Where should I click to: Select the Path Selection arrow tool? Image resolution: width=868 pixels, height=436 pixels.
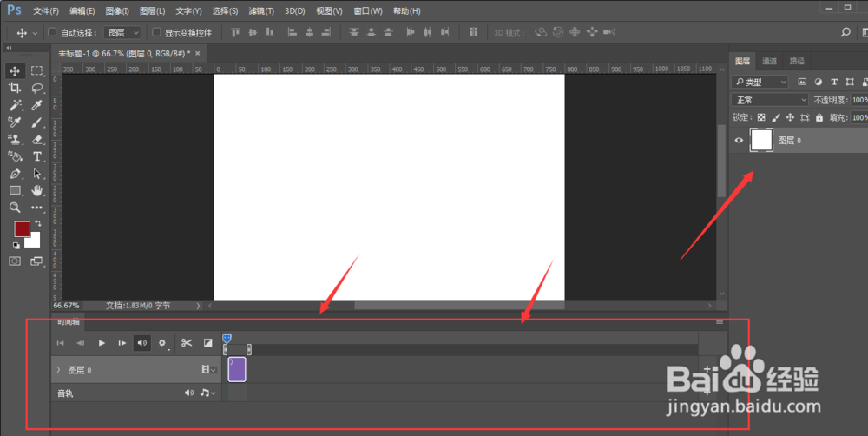point(36,174)
